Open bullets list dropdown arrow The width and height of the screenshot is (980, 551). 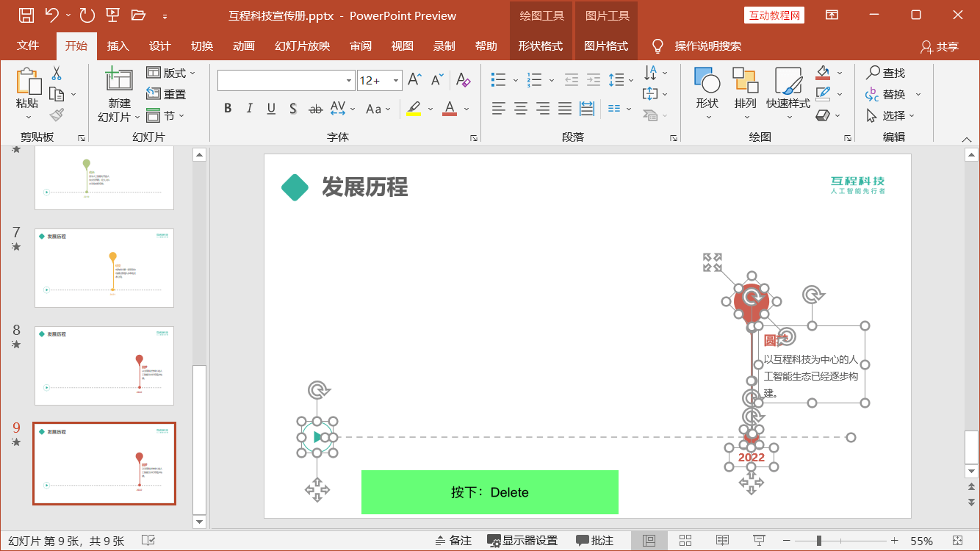516,80
